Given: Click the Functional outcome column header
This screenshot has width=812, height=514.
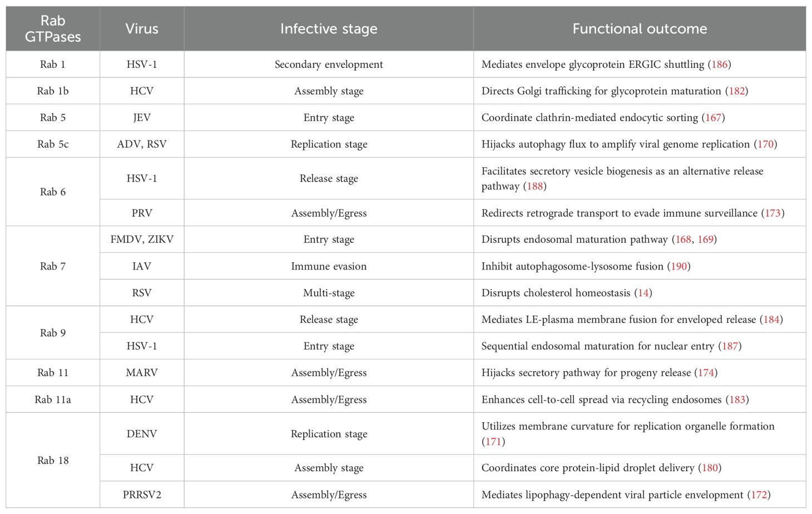Looking at the screenshot, I should tap(640, 29).
